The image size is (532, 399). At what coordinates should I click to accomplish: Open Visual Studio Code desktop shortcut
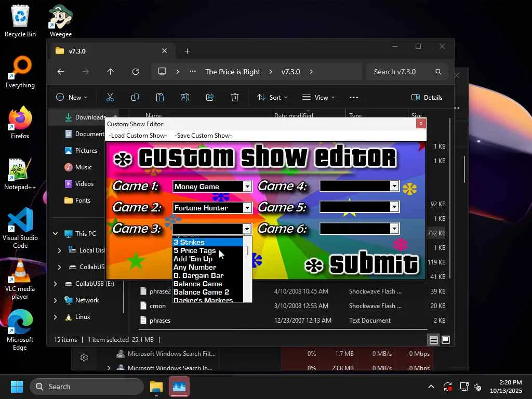20,228
